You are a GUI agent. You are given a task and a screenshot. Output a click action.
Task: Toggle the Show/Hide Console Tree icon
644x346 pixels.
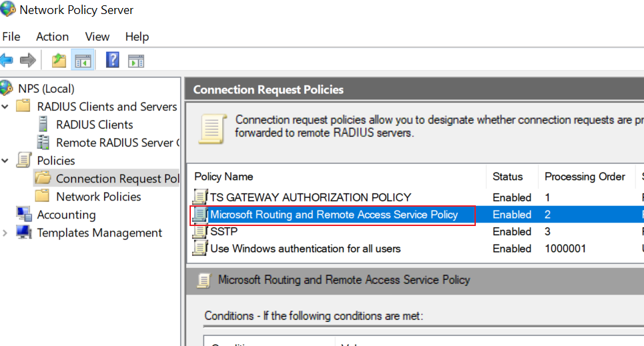click(x=83, y=61)
